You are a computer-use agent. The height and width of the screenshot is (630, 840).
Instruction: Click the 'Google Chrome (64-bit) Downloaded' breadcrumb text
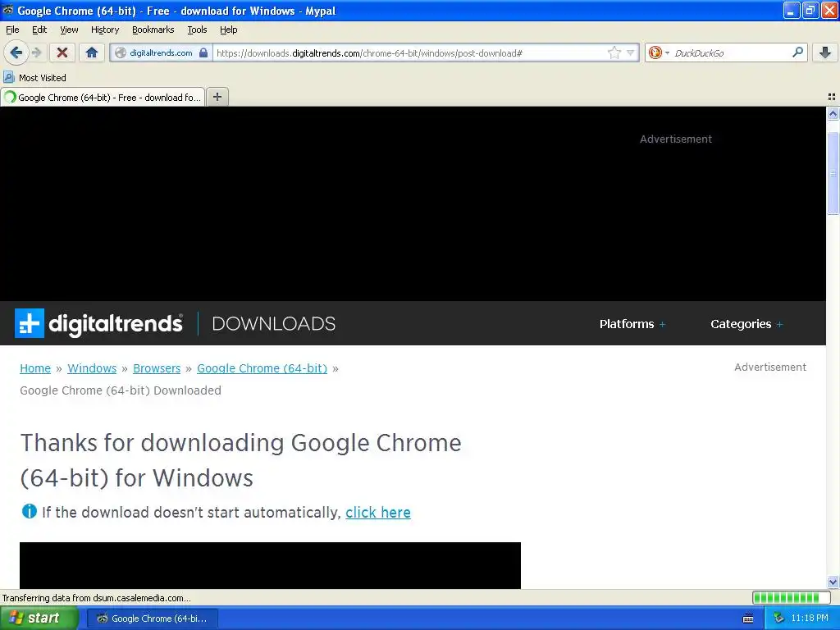click(121, 390)
